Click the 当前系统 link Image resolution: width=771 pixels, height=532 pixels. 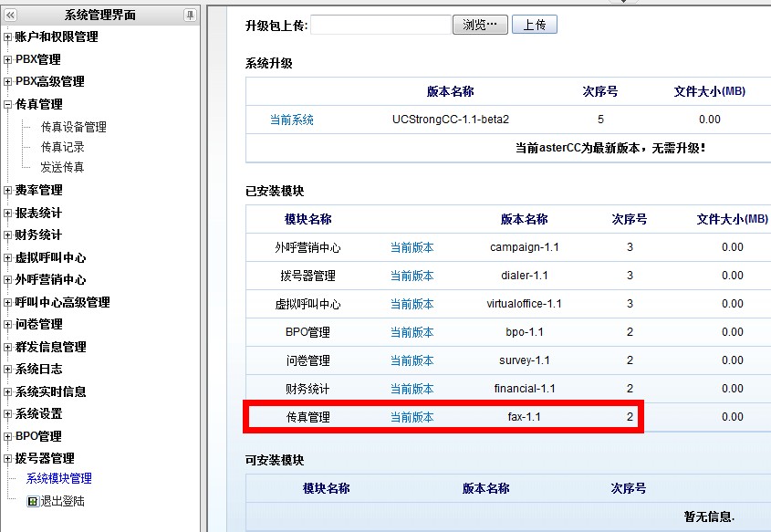pyautogui.click(x=291, y=120)
